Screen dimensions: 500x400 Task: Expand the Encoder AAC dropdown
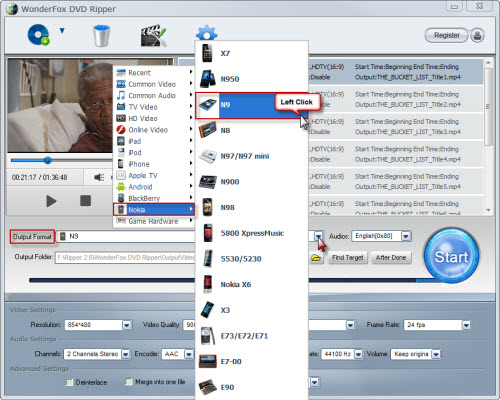pyautogui.click(x=189, y=354)
